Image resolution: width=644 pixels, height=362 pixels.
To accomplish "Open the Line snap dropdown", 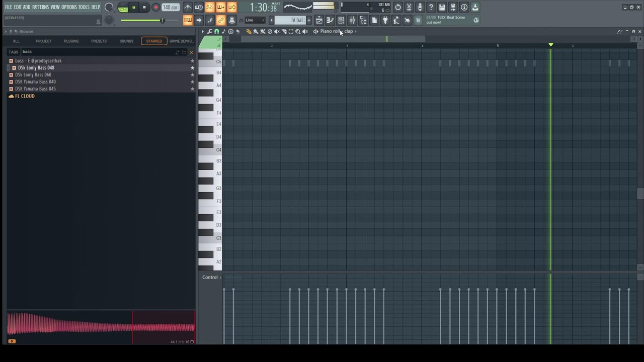I will [x=255, y=20].
